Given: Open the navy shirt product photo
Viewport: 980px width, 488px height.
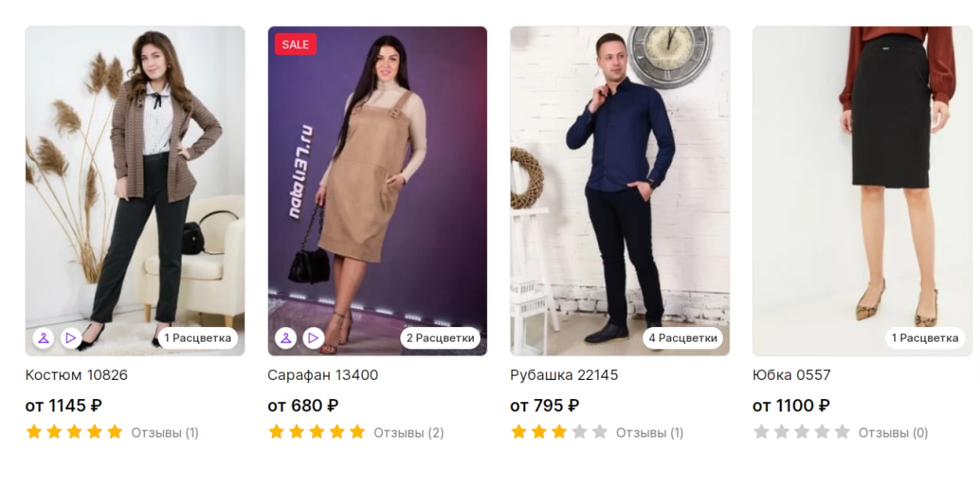Looking at the screenshot, I should 620,191.
